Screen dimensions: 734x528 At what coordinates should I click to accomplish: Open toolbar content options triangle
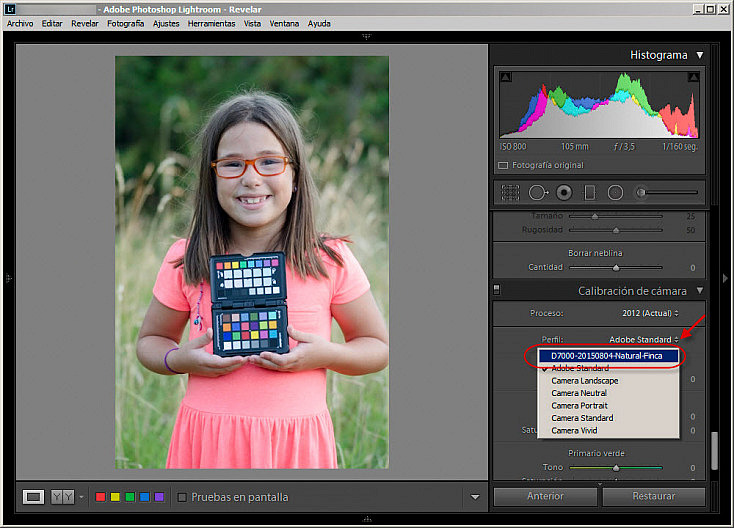pos(475,497)
